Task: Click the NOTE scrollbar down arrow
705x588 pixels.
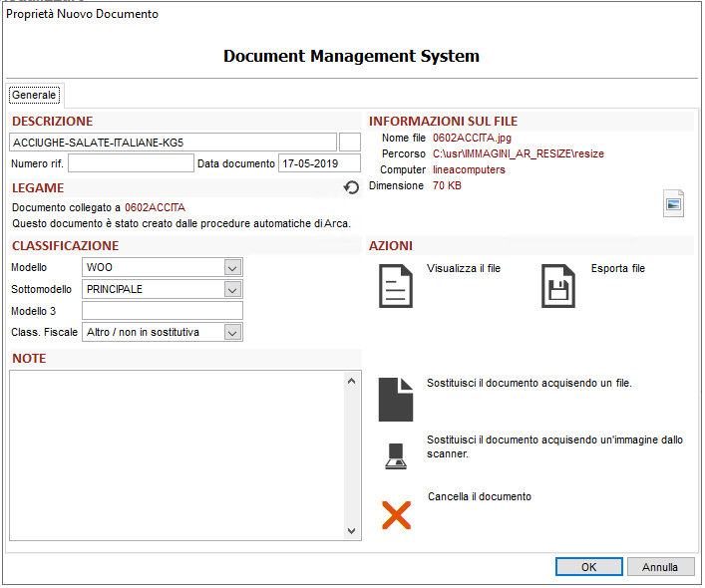Action: coord(351,532)
